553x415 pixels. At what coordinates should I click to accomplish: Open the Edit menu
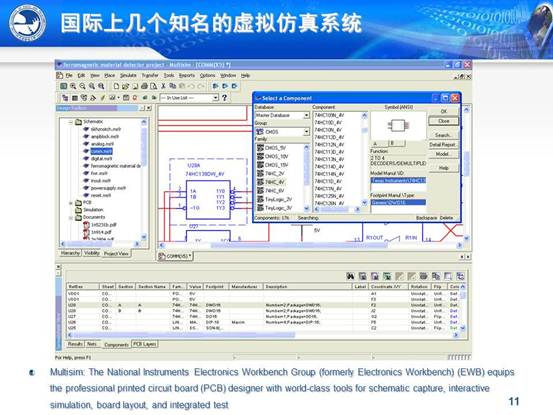click(81, 75)
